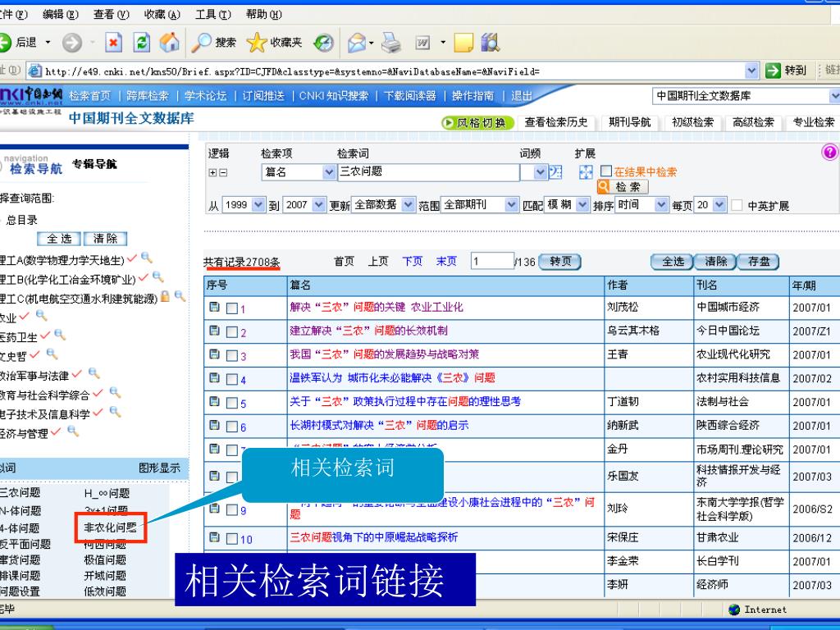Click save-disk icon in result row 1
This screenshot has height=630, width=840.
tap(214, 307)
